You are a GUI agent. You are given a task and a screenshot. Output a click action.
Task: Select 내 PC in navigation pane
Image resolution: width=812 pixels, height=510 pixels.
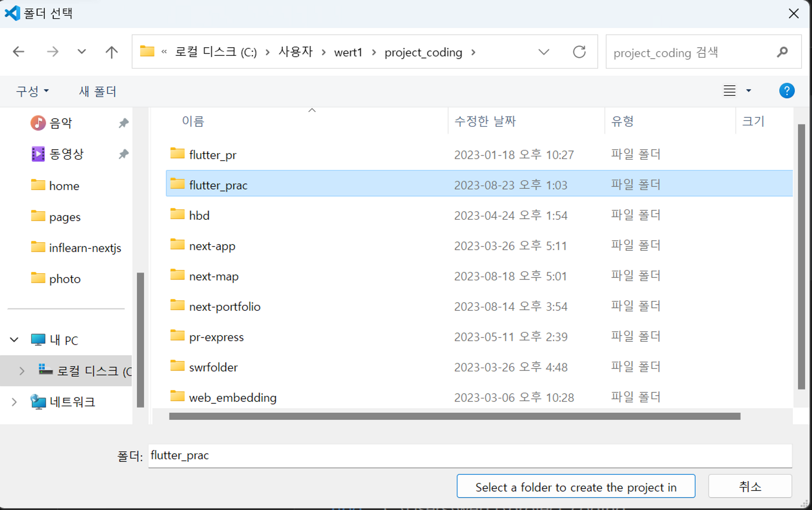[x=64, y=340]
